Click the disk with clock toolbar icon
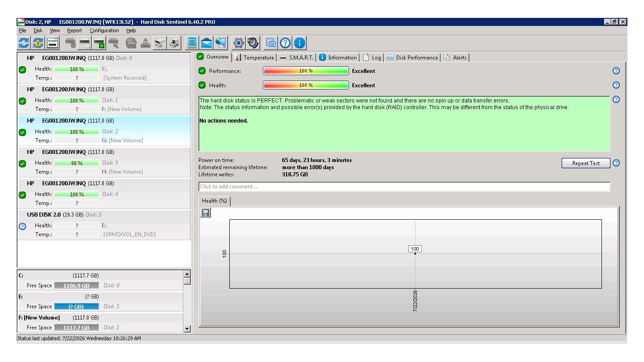Screen dimensions: 644x362 [85, 43]
